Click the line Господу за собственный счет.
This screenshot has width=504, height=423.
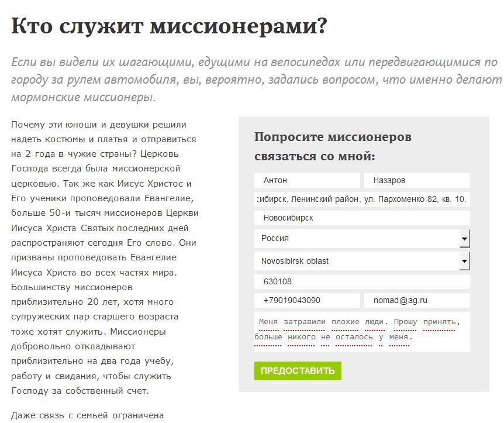[80, 391]
